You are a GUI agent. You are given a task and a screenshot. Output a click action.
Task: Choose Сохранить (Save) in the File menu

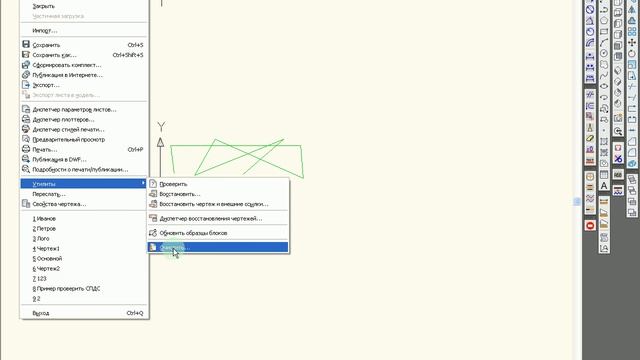click(84, 45)
